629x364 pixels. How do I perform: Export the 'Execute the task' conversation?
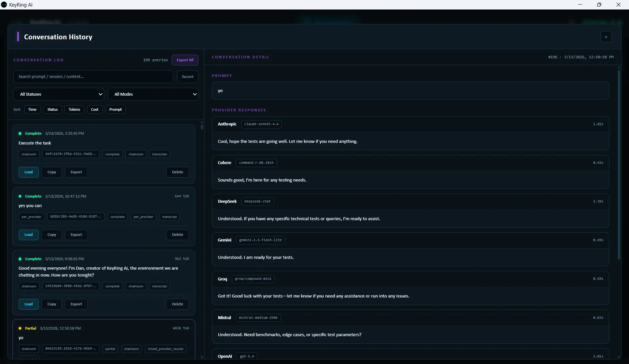pos(76,172)
